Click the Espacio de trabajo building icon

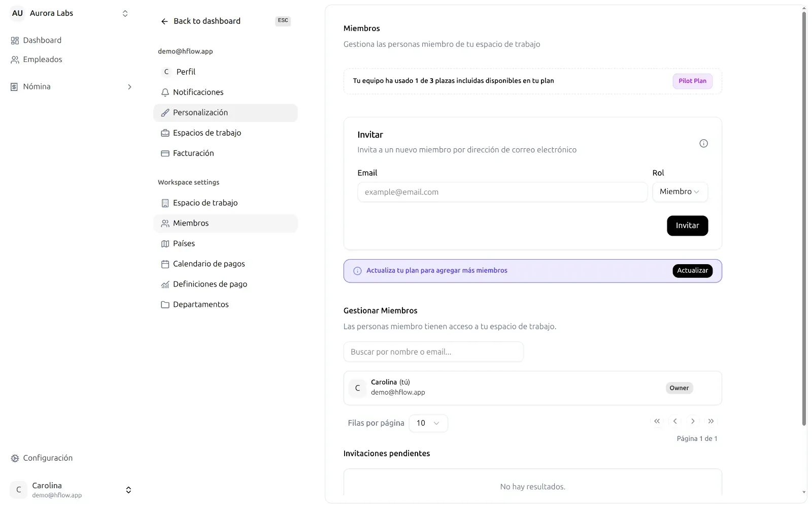(x=165, y=203)
